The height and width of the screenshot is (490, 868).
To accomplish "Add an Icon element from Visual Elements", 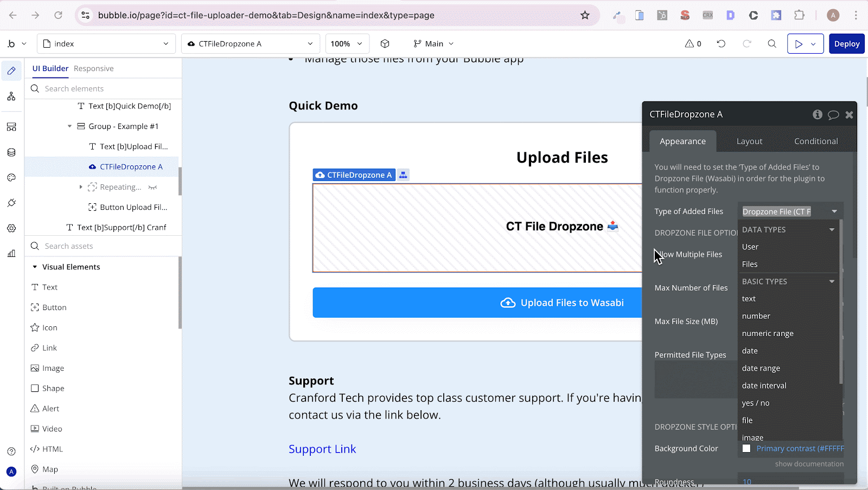I will [x=44, y=327].
